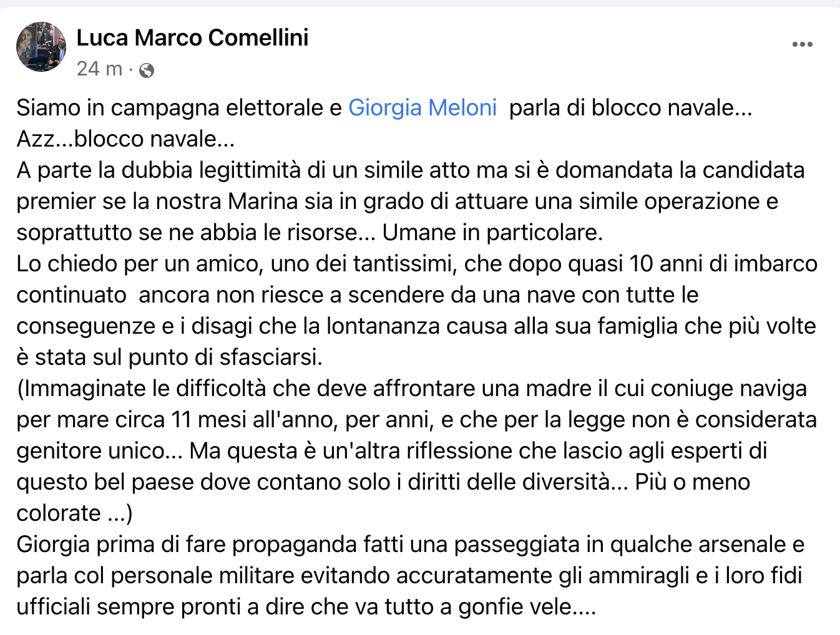Click the final line ending 'a gonfie vele....'
Viewport: 840px width, 635px height.
pos(306,607)
